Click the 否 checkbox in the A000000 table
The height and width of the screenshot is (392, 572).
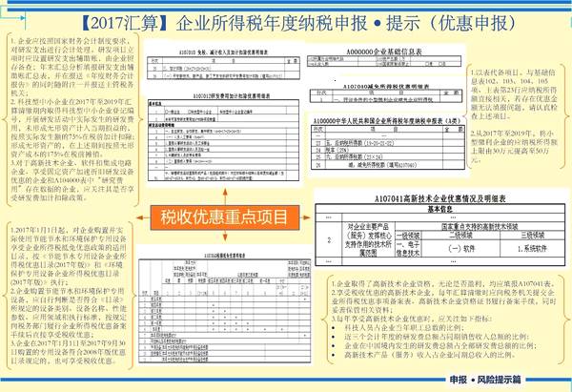(x=439, y=64)
